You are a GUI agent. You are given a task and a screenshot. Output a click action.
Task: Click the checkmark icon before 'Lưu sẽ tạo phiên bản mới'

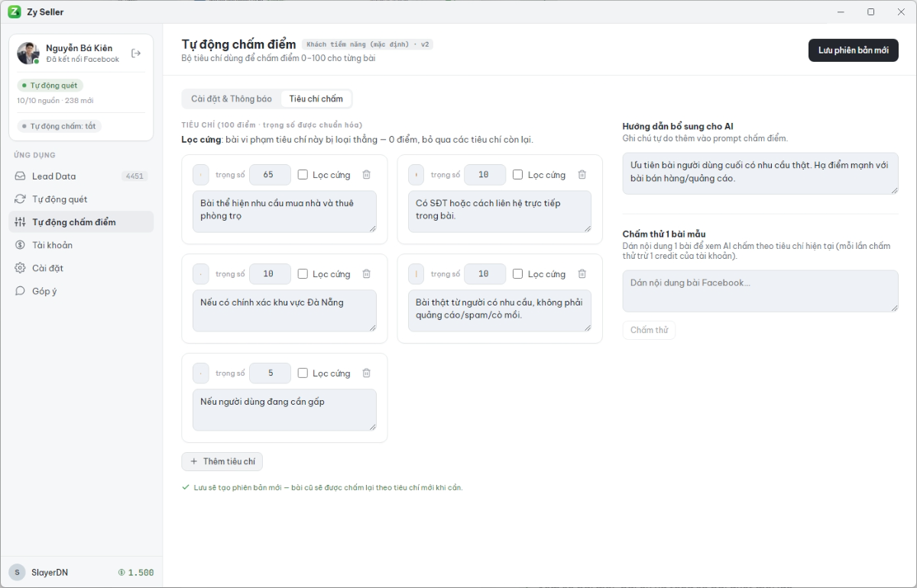coord(186,487)
